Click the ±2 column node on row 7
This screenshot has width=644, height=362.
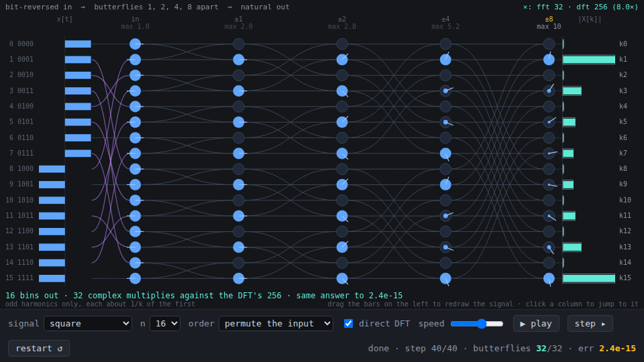tap(342, 154)
